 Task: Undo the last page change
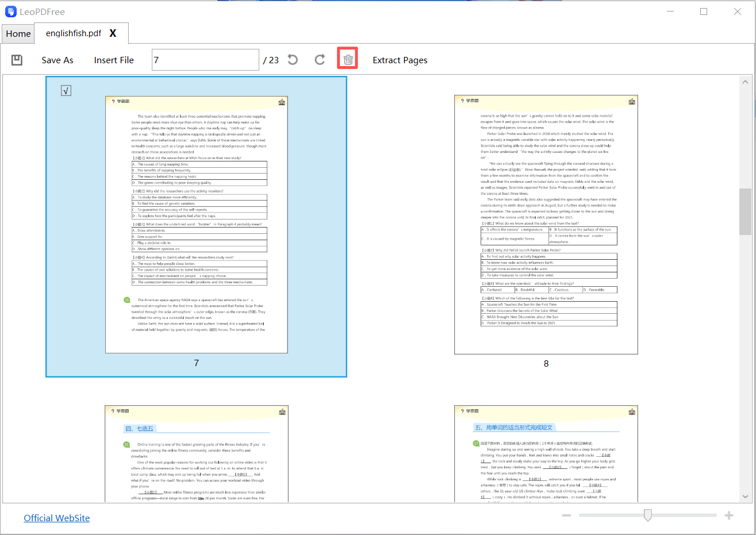click(293, 59)
